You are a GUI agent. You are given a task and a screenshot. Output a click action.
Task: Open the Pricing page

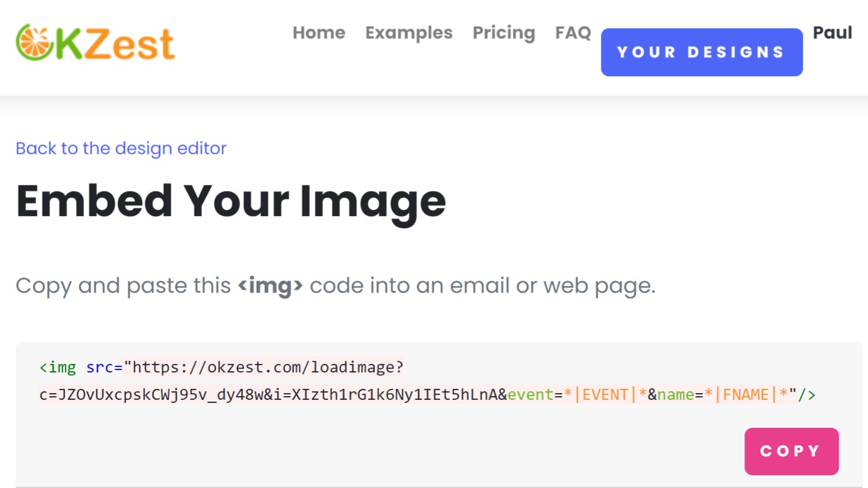(504, 33)
